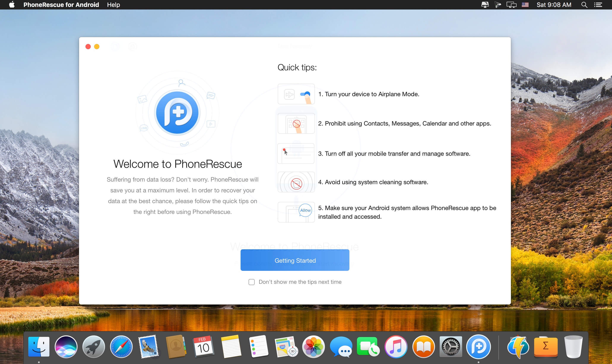This screenshot has height=364, width=612.
Task: Click the system cleaning software tip icon
Action: [296, 182]
